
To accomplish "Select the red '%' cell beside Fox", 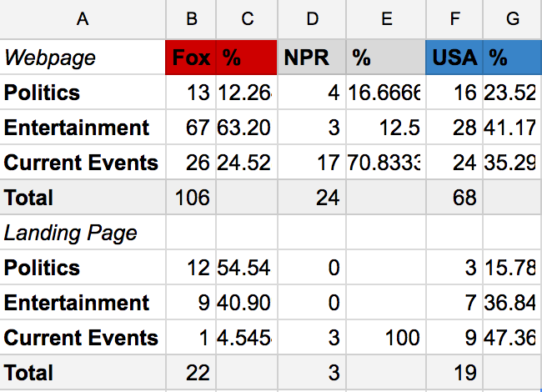I will tap(247, 58).
